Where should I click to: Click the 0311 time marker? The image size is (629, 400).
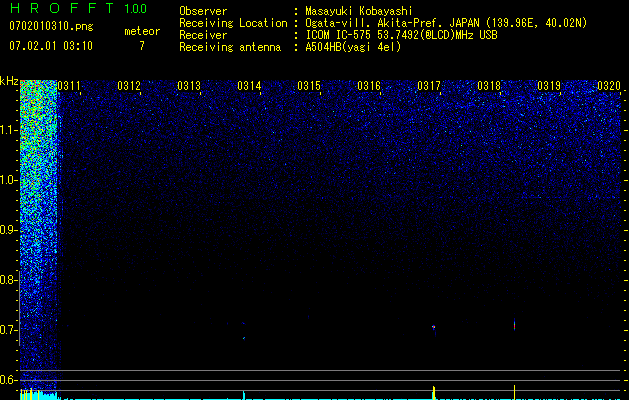pos(69,86)
